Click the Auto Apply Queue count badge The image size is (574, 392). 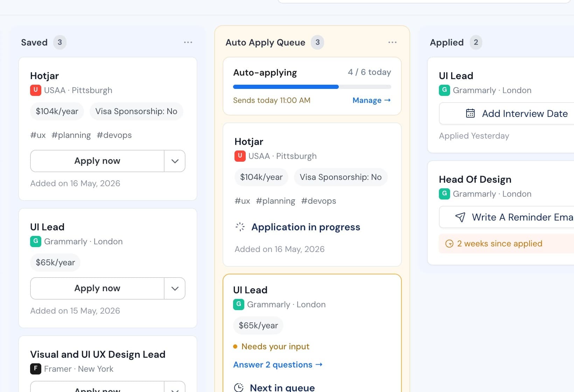click(x=317, y=42)
